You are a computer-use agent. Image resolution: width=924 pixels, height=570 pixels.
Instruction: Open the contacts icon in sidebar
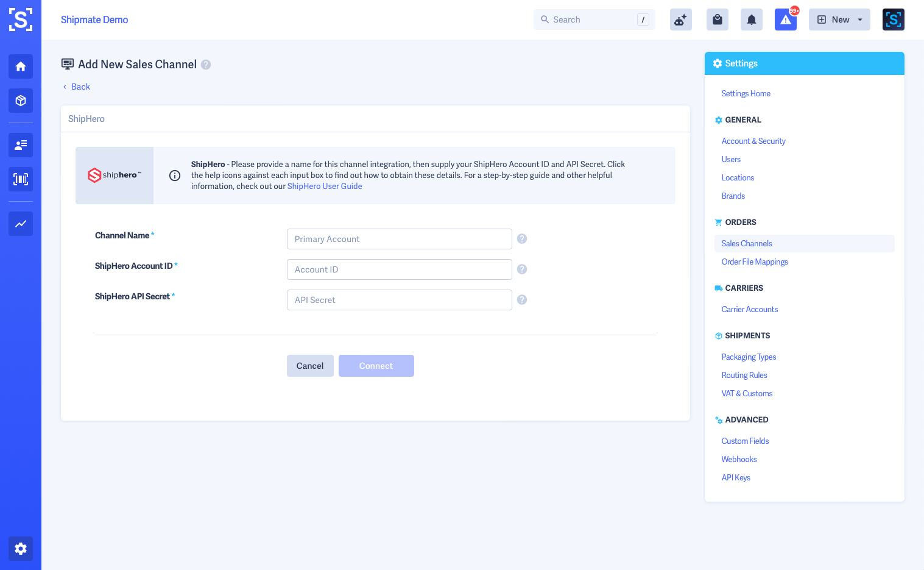click(21, 145)
